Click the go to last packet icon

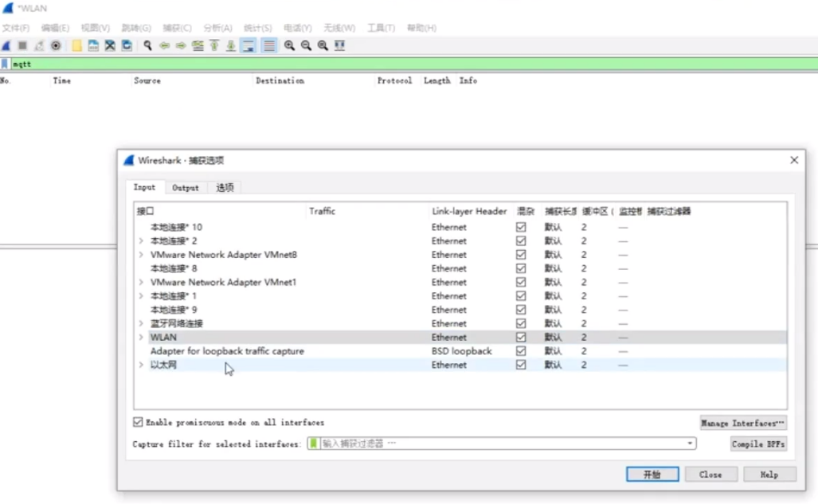[231, 46]
